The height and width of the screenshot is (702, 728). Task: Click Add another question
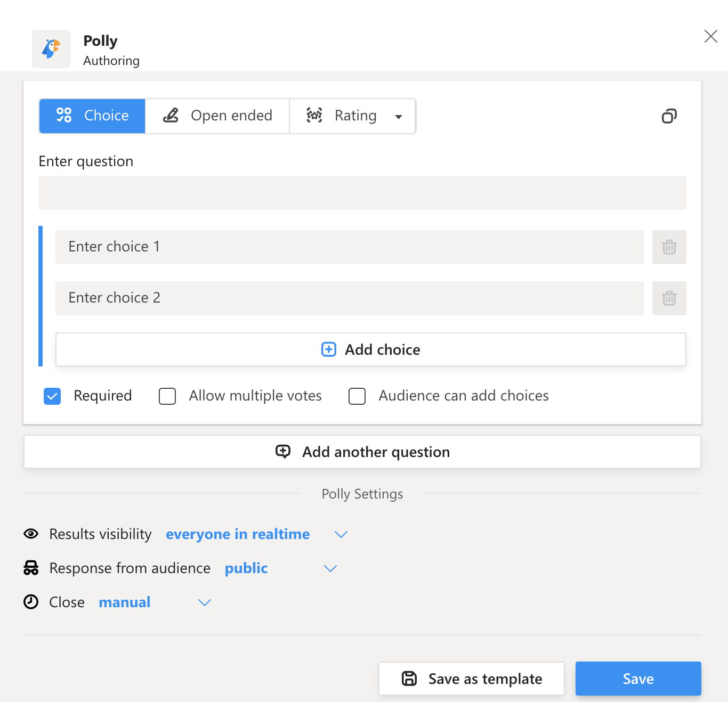point(362,452)
